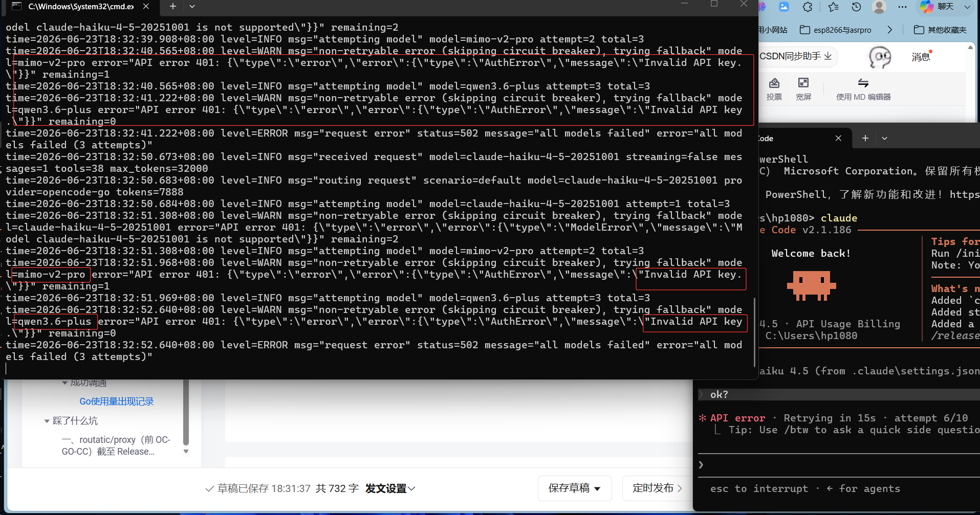Click the cmd terminal vertical scrollbar
The width and height of the screenshot is (980, 515).
coord(755,332)
